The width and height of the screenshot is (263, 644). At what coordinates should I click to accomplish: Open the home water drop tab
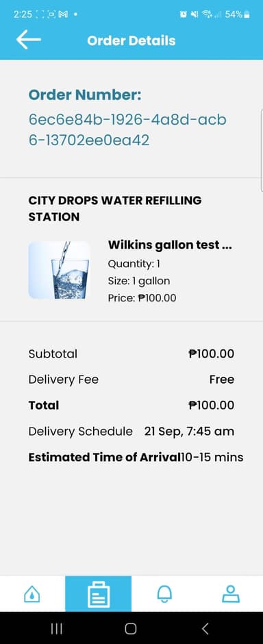pos(32,594)
